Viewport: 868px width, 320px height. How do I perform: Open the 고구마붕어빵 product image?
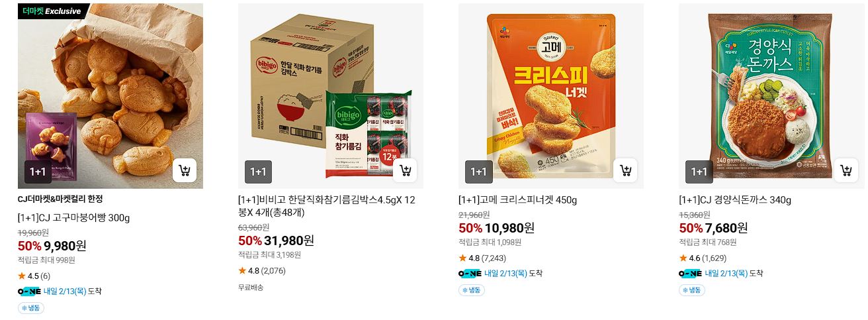[110, 96]
